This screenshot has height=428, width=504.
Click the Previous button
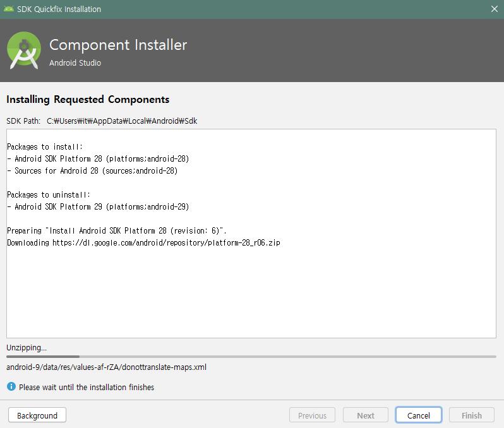(312, 415)
